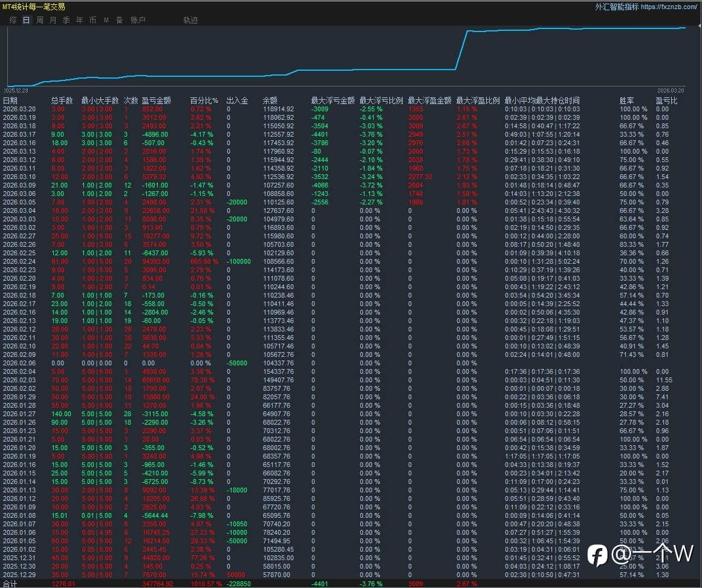The height and width of the screenshot is (588, 702).
Task: Switch to the 综 summary tab
Action: pos(13,20)
